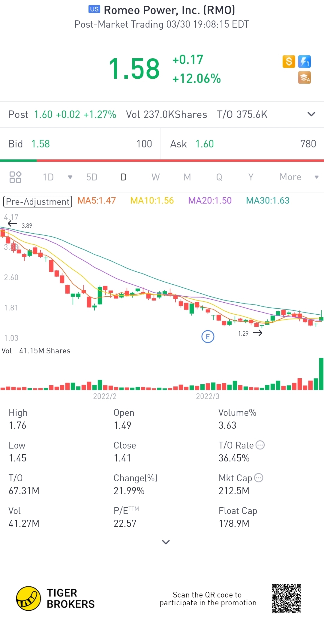
Task: Tap the Scan the QR code promotion text
Action: pyautogui.click(x=208, y=599)
